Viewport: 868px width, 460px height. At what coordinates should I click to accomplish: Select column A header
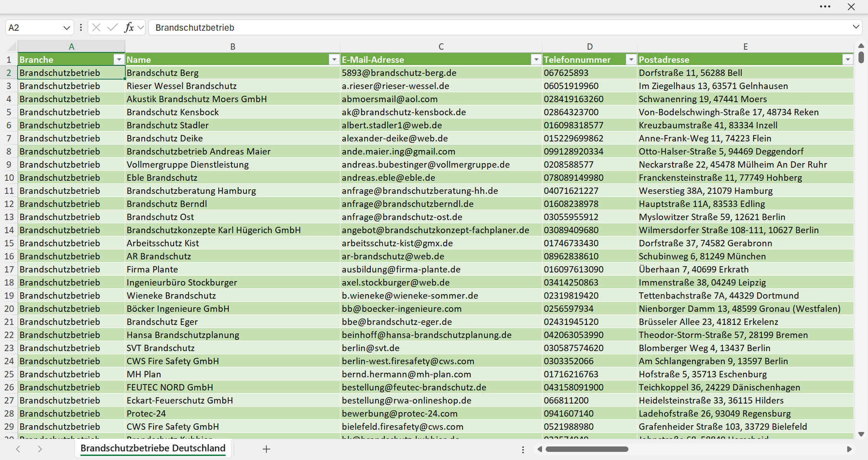point(71,47)
